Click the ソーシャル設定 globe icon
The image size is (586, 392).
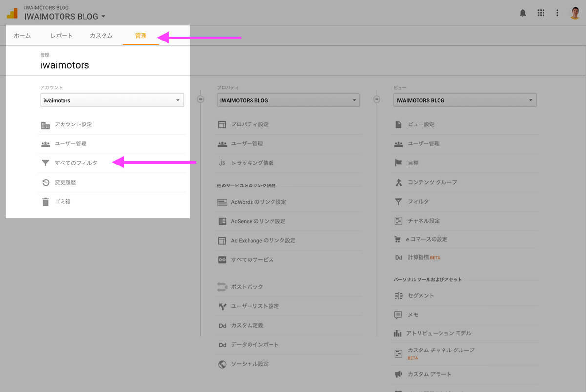pyautogui.click(x=222, y=364)
